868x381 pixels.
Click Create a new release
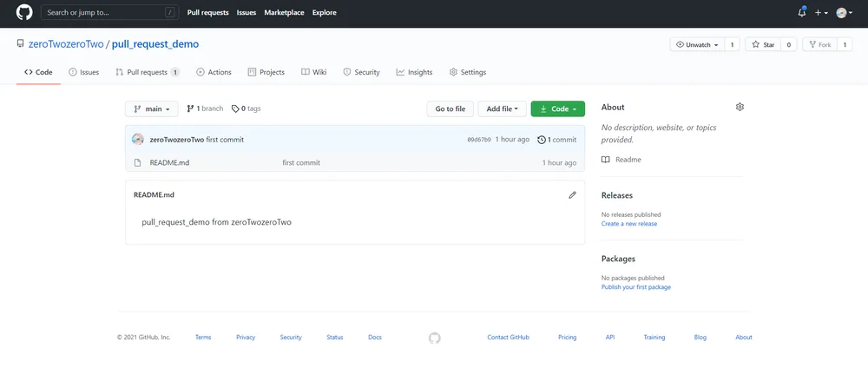pyautogui.click(x=628, y=224)
